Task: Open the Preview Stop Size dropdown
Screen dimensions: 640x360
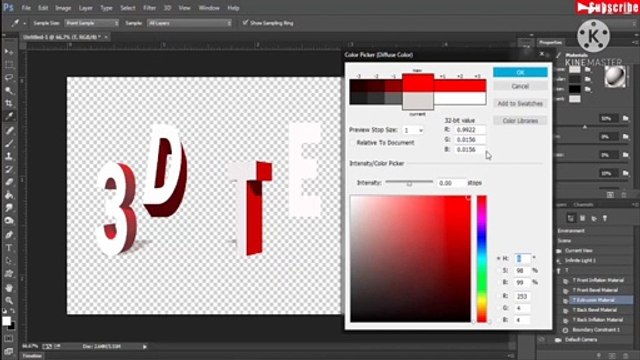Action: (x=413, y=130)
